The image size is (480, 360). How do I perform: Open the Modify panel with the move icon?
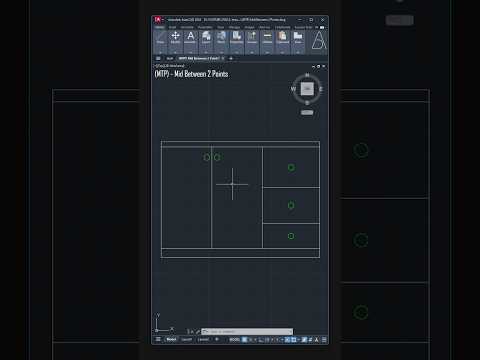coord(175,42)
